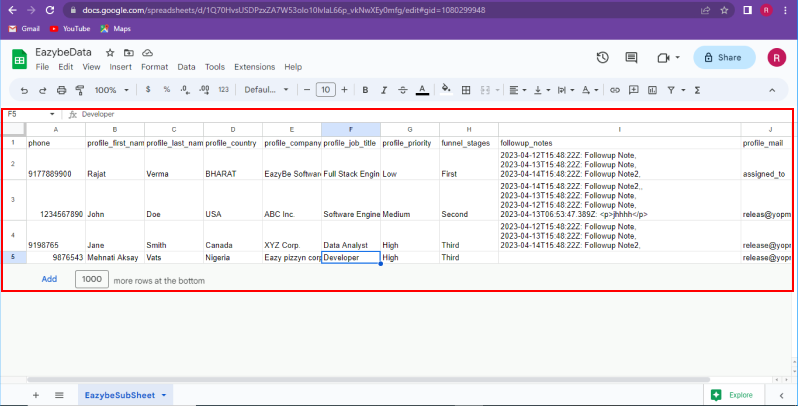798x406 pixels.
Task: Create a filter with funnel icon
Action: (x=671, y=90)
